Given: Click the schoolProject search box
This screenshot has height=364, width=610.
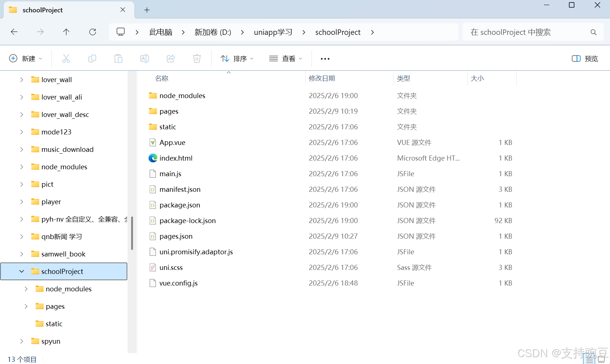Looking at the screenshot, I should (523, 32).
